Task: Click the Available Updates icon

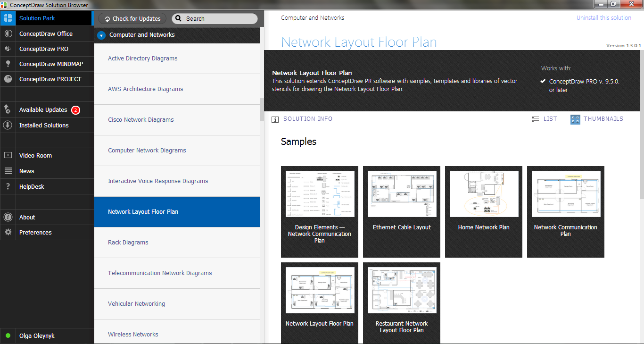Action: (x=8, y=110)
